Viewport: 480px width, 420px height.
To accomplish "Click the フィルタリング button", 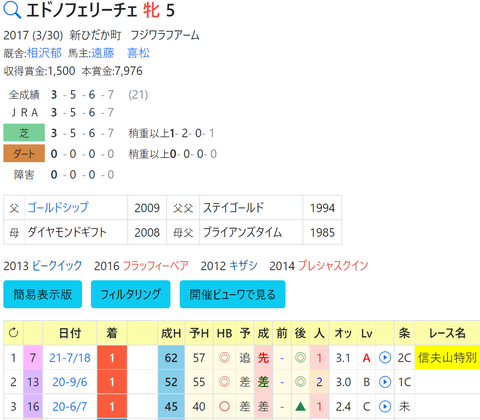I will click(x=131, y=294).
